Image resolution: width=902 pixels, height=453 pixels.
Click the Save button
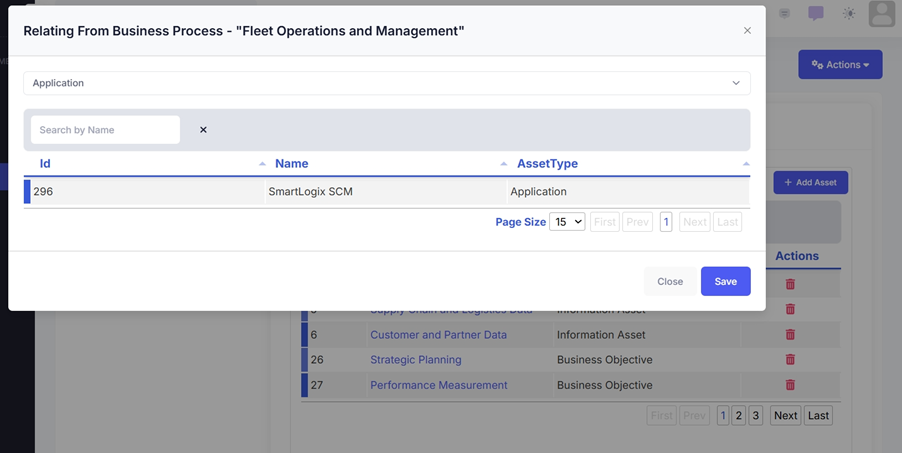[725, 281]
